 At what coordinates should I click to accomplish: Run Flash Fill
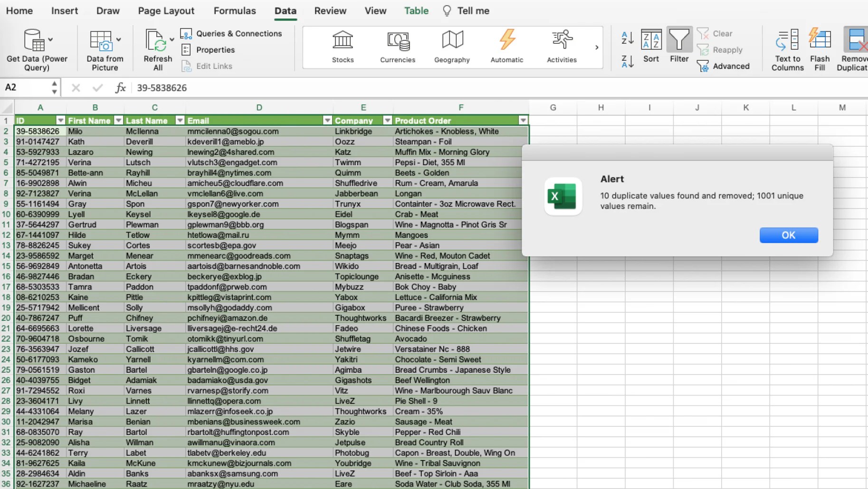819,47
